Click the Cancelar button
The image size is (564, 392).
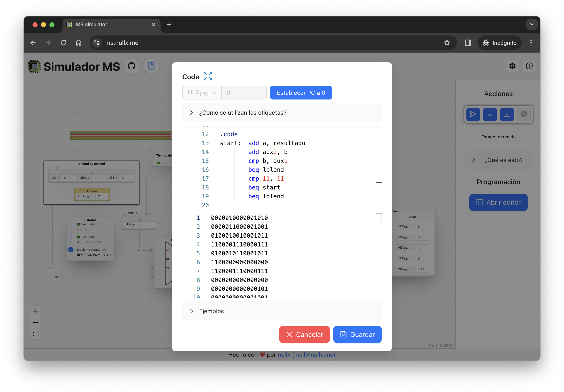(304, 335)
